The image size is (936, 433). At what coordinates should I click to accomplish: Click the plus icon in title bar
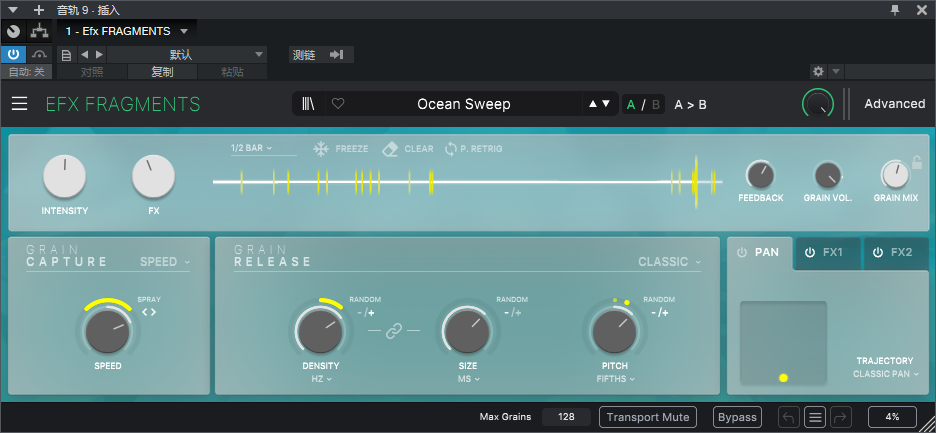click(x=39, y=10)
